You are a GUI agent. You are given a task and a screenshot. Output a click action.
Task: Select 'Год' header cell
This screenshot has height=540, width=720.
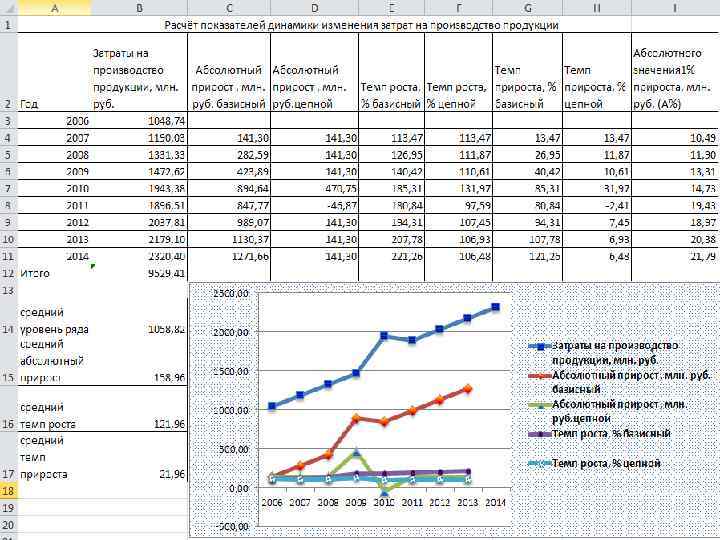(x=54, y=72)
